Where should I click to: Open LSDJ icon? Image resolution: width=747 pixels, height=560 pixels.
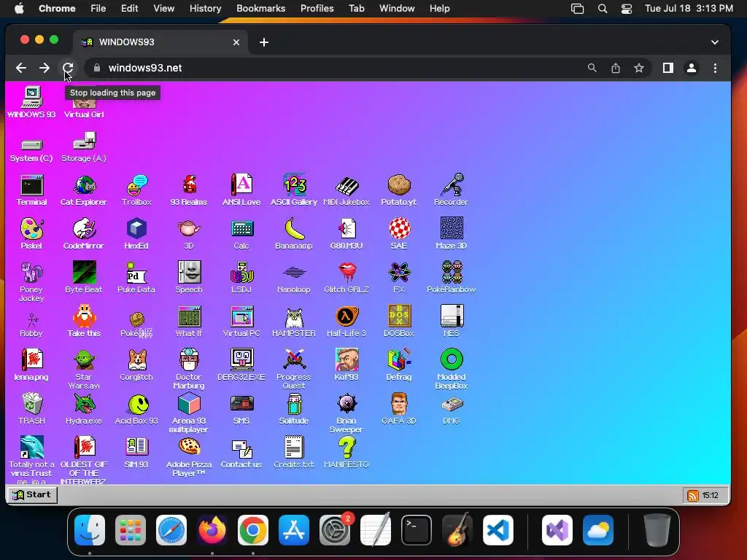click(241, 278)
